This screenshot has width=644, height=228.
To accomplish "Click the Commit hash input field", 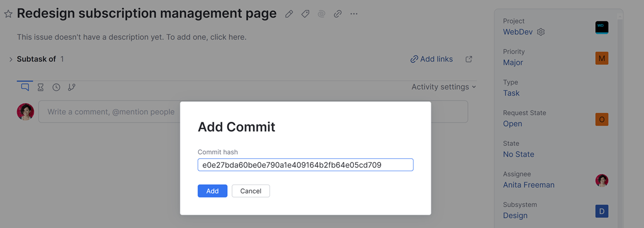I will tap(305, 165).
